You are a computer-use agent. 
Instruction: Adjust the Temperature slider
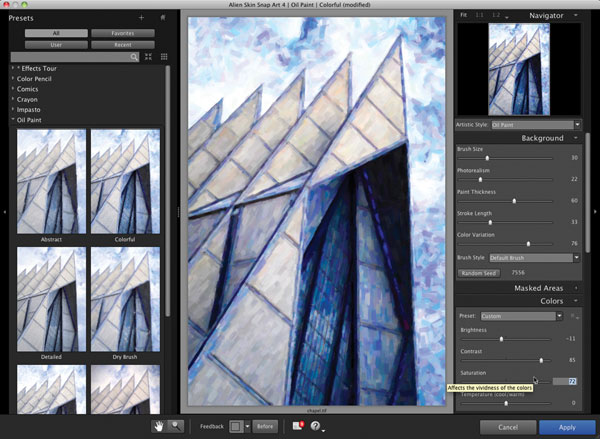[x=506, y=403]
